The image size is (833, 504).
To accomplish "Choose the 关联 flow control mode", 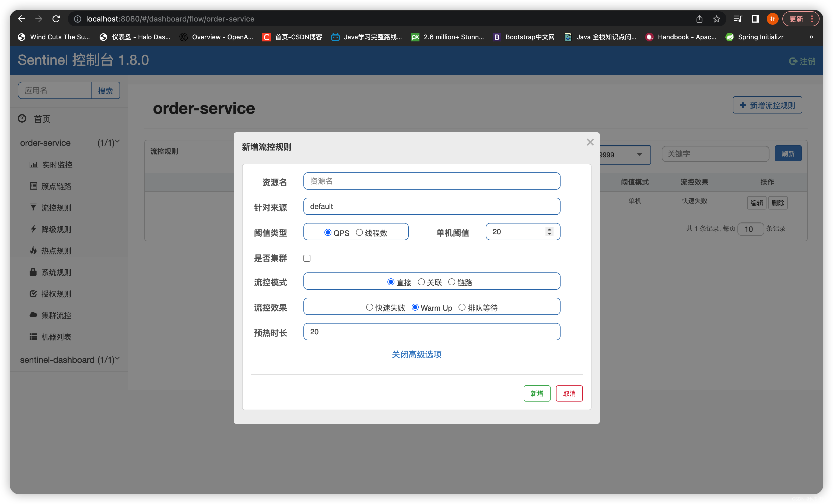I will 421,282.
